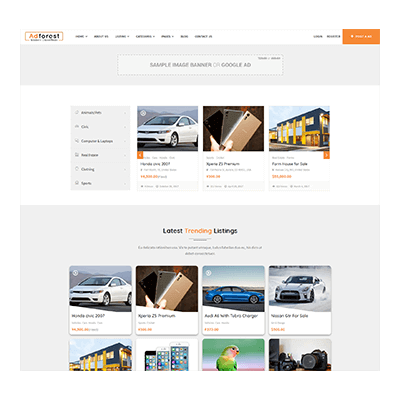Screen dimensions: 400x400
Task: Click the Xperia Z5 Premium title in carousel
Action: tap(223, 164)
